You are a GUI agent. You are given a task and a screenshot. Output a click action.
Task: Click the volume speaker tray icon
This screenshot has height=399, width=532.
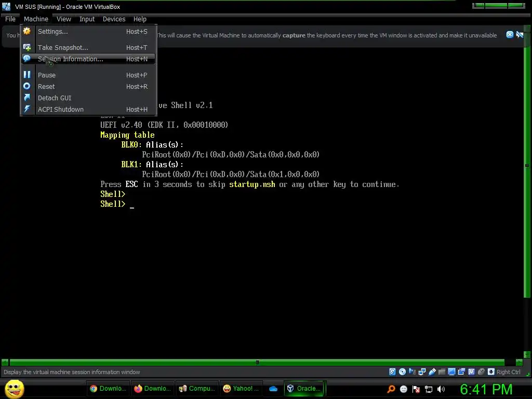coord(441,389)
